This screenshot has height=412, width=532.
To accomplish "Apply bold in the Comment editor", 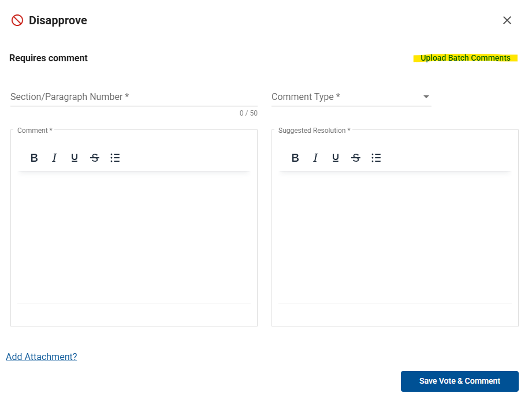I will click(x=34, y=158).
